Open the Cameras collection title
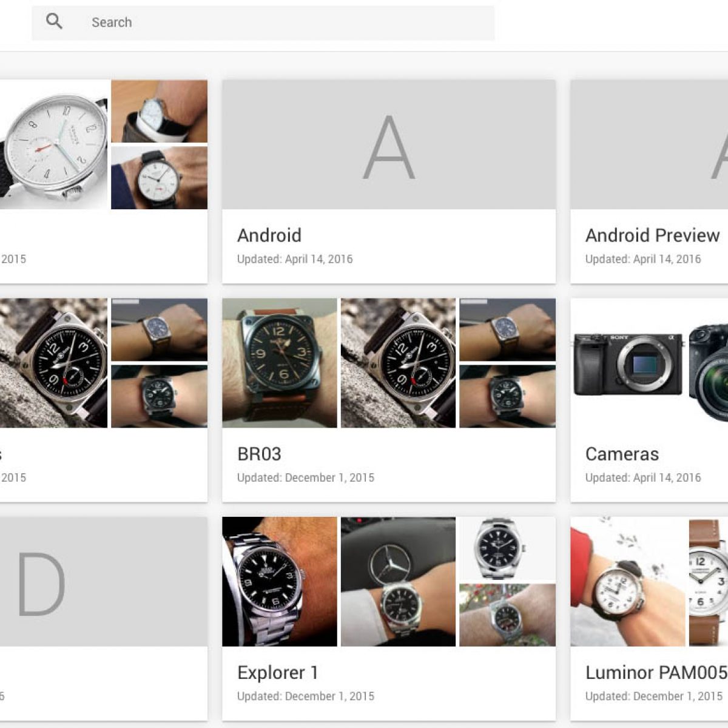This screenshot has height=728, width=728. [x=622, y=454]
